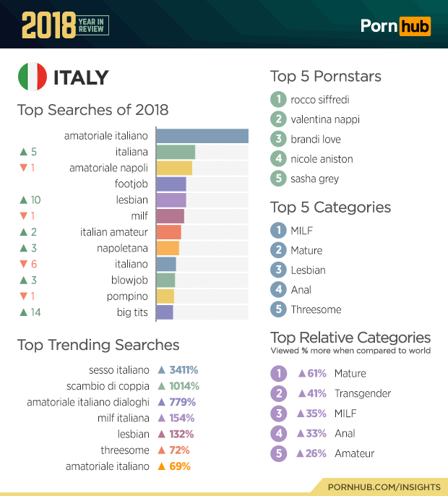448x496 pixels.
Task: Click the yellow bar for pompino
Action: pyautogui.click(x=165, y=296)
